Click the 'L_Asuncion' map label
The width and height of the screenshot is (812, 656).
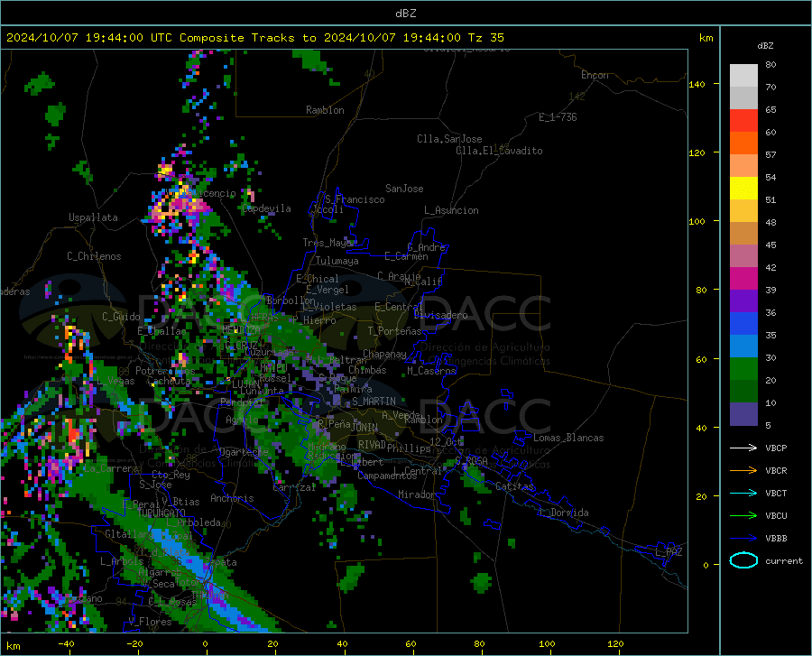point(451,210)
